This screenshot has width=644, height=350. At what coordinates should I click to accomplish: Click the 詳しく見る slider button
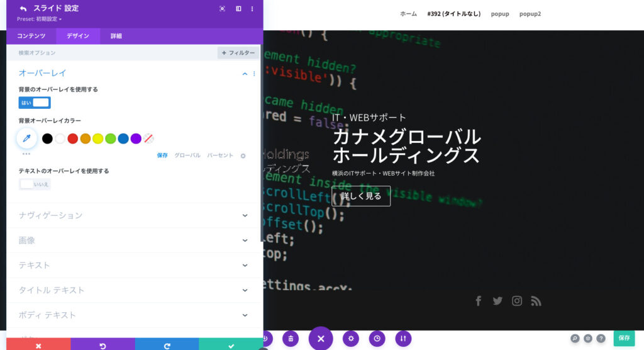[361, 196]
